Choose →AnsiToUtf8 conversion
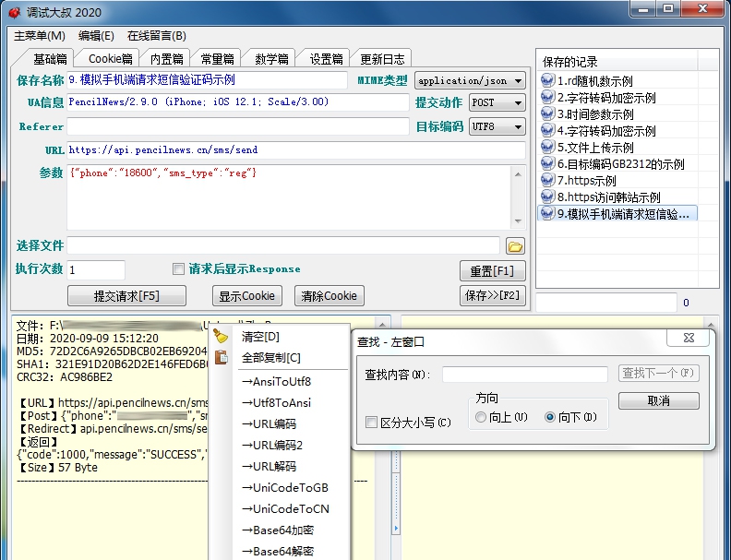 [x=279, y=382]
